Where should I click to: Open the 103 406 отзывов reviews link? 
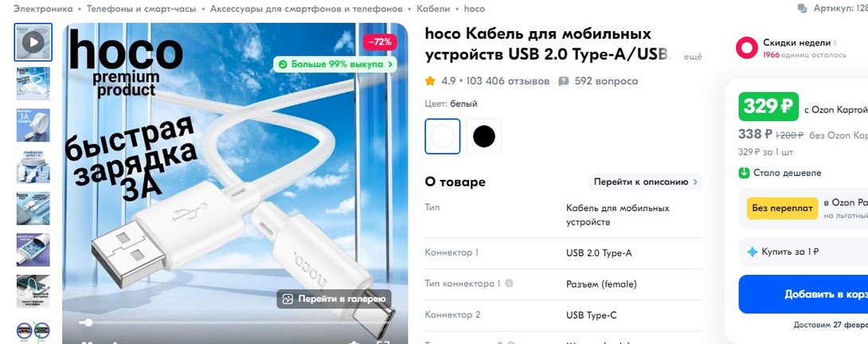point(508,81)
